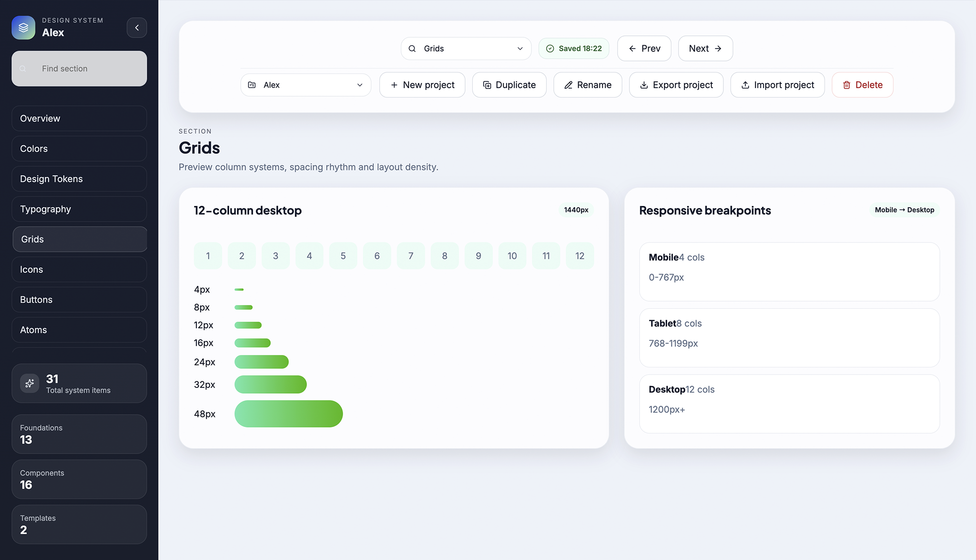Click the plus icon on New project
The width and height of the screenshot is (976, 560).
[x=394, y=85]
